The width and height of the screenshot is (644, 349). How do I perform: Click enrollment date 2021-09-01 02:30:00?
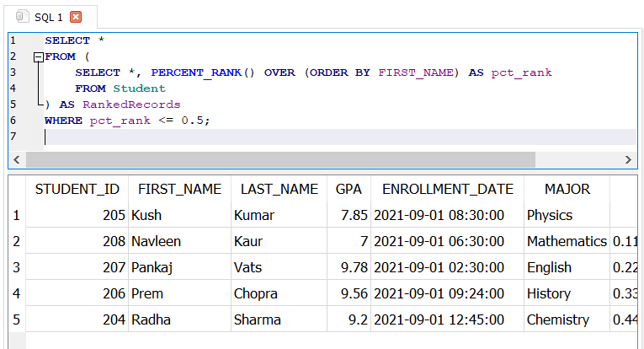coord(448,267)
